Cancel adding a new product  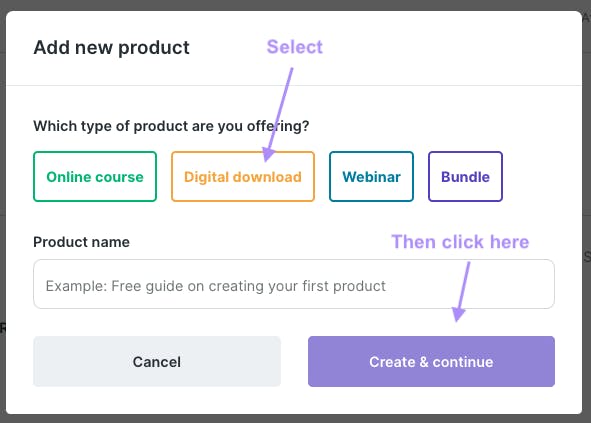157,361
